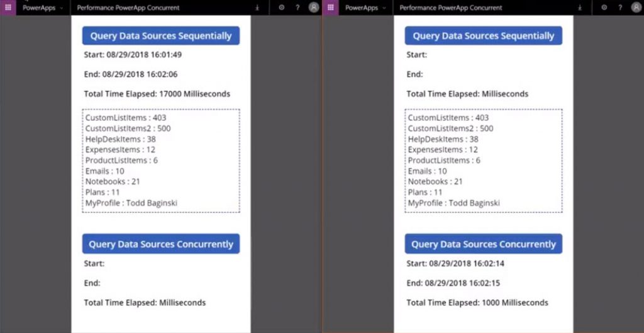644x333 pixels.
Task: Click empty 'Total Time Elapsed: Milliseconds' in left window
Action: (145, 303)
